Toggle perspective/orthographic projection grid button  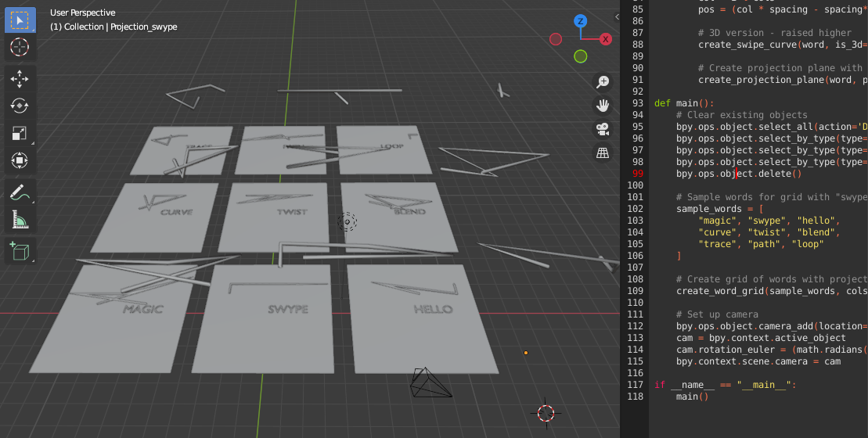coord(603,153)
